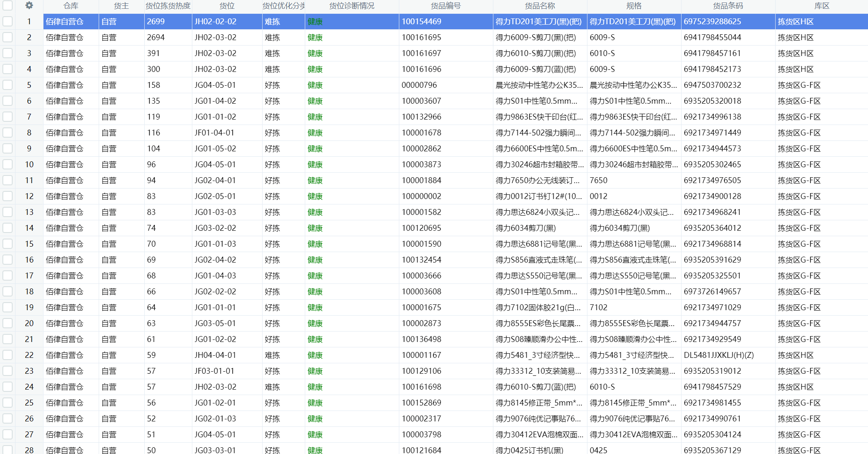The width and height of the screenshot is (868, 454).
Task: Click the 货位优化分类 column header
Action: point(283,6)
